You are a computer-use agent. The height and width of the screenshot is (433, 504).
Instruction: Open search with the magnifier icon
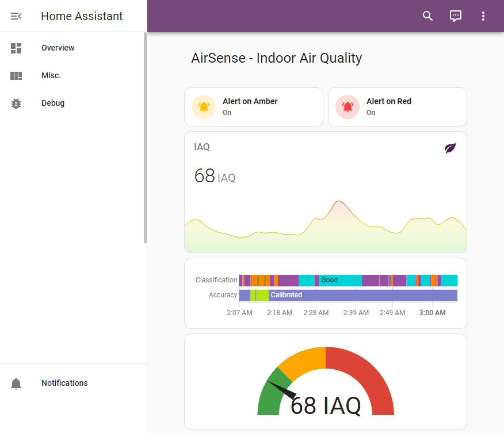(427, 16)
